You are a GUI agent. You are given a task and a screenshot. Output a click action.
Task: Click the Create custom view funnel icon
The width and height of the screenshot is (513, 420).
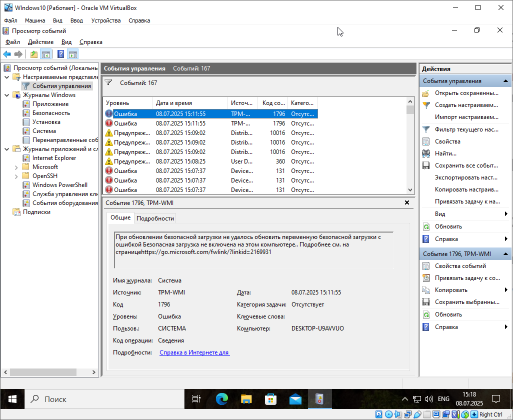425,105
